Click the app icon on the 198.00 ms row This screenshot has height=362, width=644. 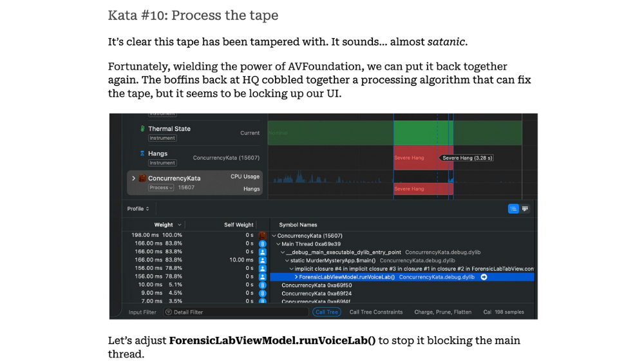[263, 235]
